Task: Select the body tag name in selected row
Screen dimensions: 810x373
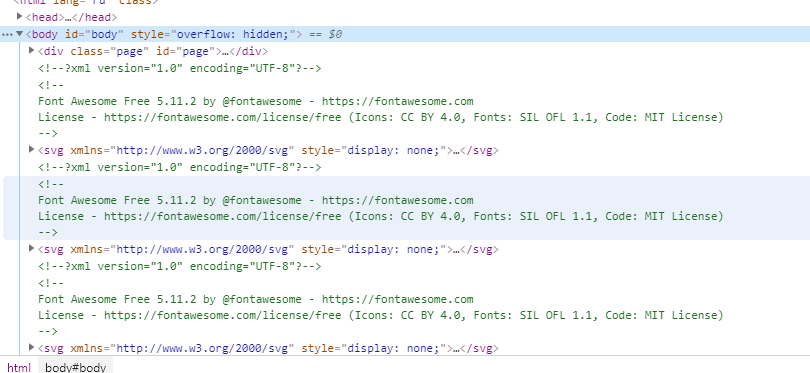Action: pyautogui.click(x=45, y=35)
